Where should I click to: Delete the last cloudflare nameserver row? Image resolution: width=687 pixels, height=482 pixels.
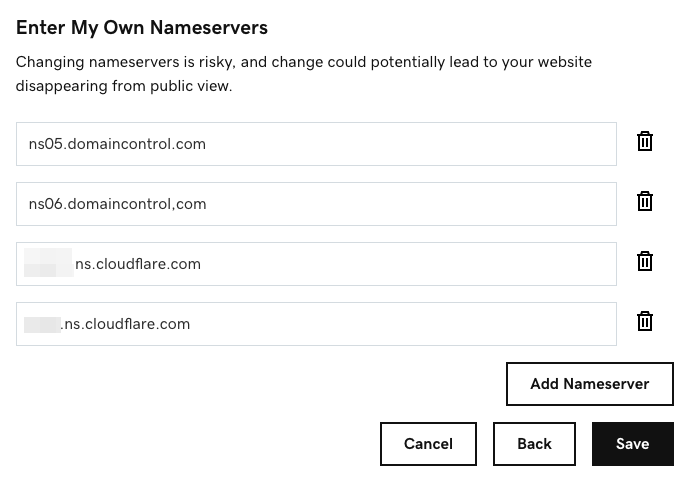coord(645,321)
